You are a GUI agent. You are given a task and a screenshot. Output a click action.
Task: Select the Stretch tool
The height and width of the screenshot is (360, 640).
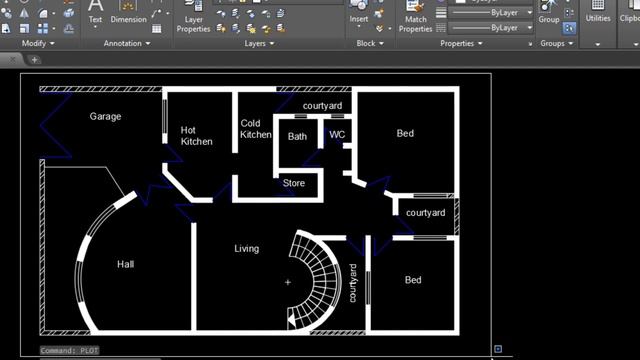[6, 29]
